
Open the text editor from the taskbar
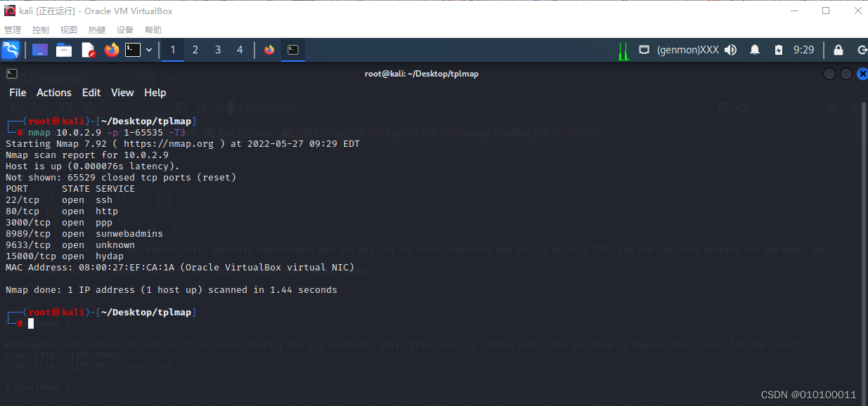(x=89, y=50)
